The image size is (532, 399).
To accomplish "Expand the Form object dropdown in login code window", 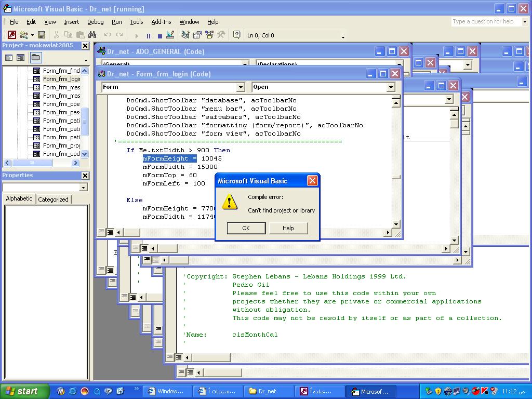I will tap(241, 87).
